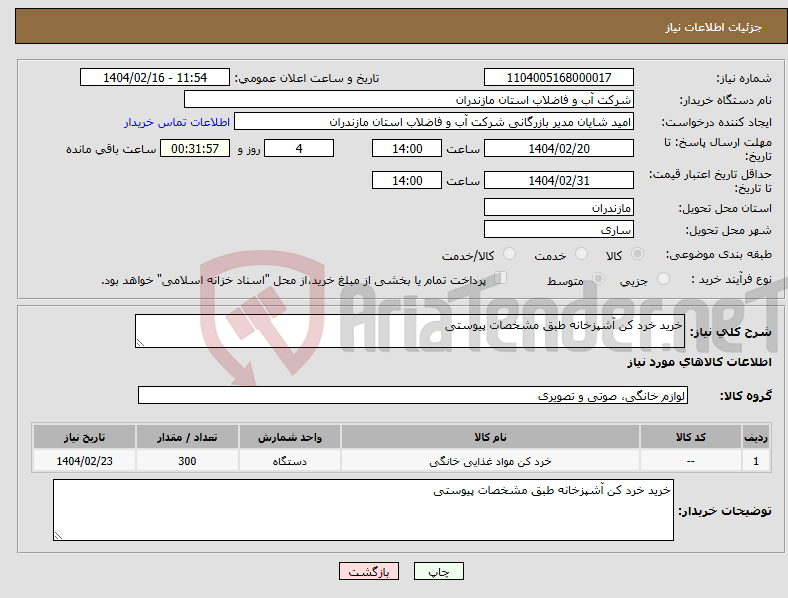Click the نوع فرآیند خرید label

click(x=731, y=279)
